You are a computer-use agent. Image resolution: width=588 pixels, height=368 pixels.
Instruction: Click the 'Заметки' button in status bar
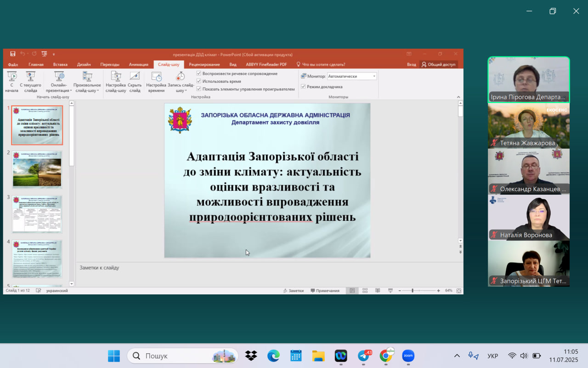294,291
